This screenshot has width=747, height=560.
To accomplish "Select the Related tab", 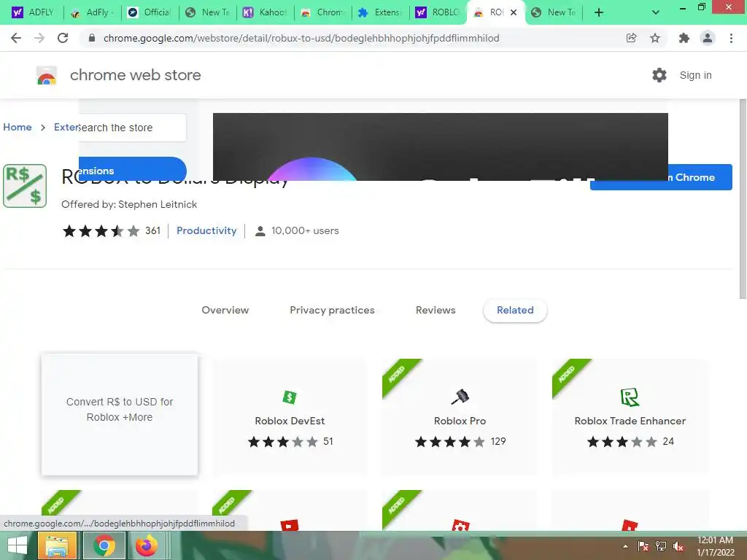I will point(515,310).
